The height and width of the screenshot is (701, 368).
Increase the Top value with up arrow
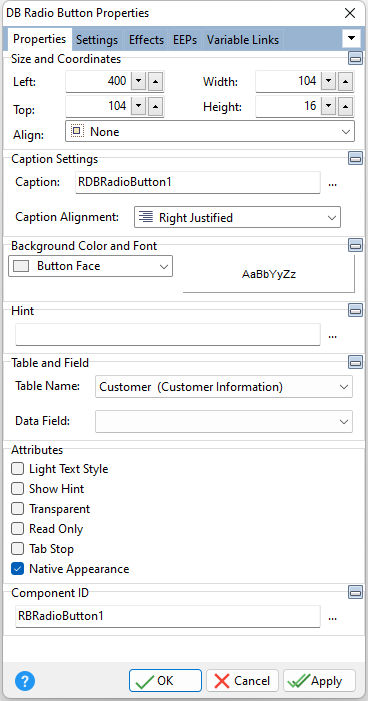point(155,106)
